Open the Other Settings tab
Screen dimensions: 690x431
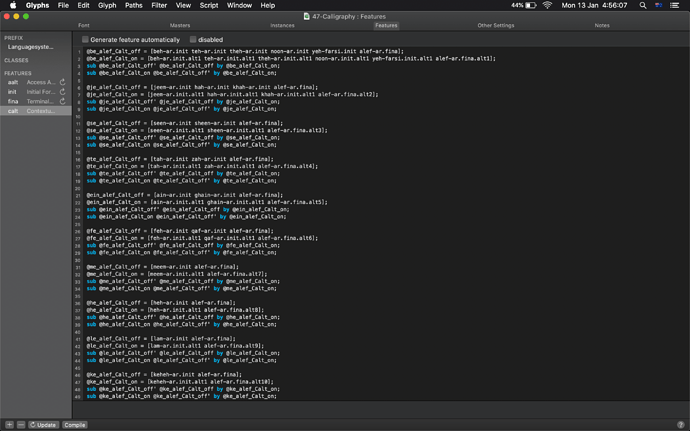[x=496, y=26]
